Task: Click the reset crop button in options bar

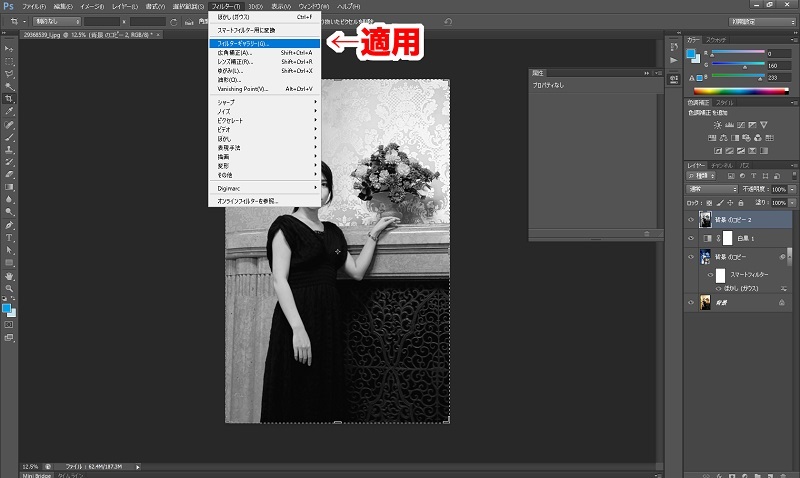Action: point(448,22)
